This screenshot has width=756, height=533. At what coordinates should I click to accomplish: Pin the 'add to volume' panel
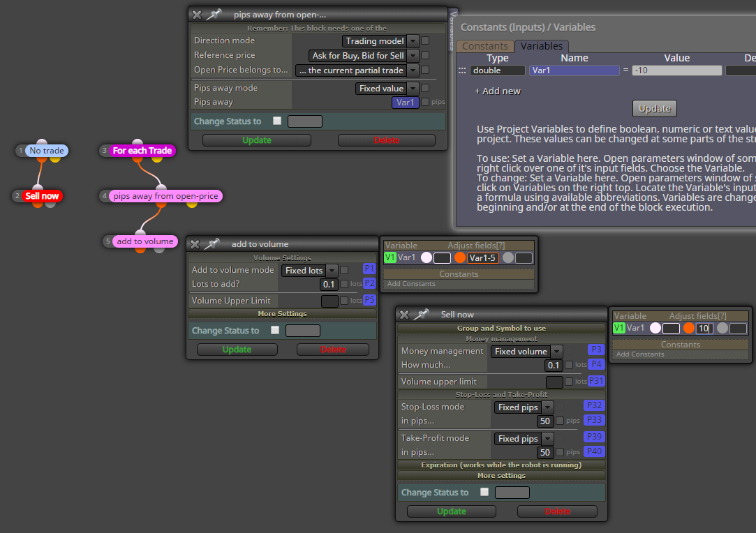[212, 244]
